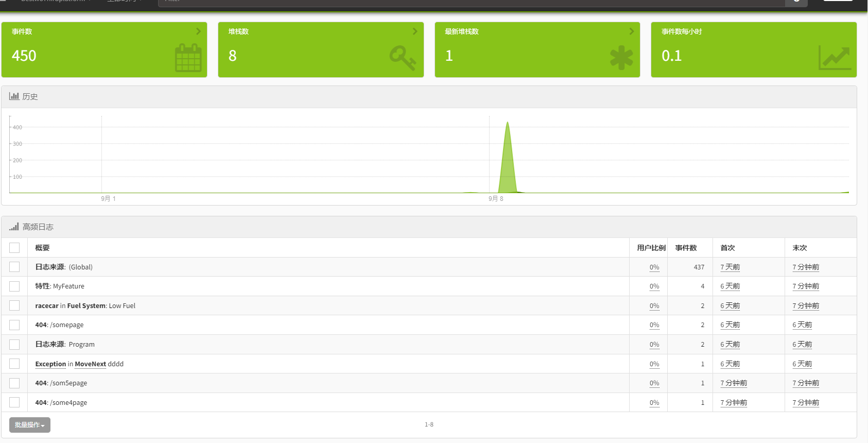Select the checkbox for racecar Low Fuel row
The image size is (868, 443).
pos(14,305)
